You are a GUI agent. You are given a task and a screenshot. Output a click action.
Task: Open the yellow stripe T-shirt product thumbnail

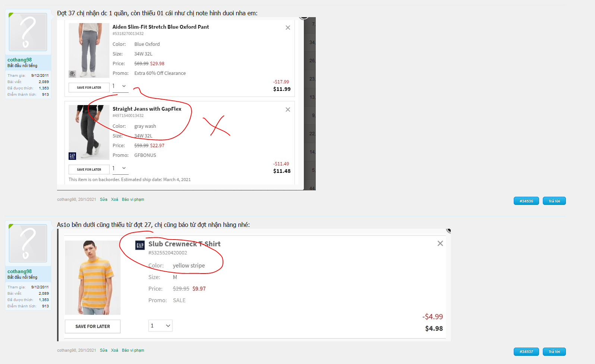[x=92, y=278]
